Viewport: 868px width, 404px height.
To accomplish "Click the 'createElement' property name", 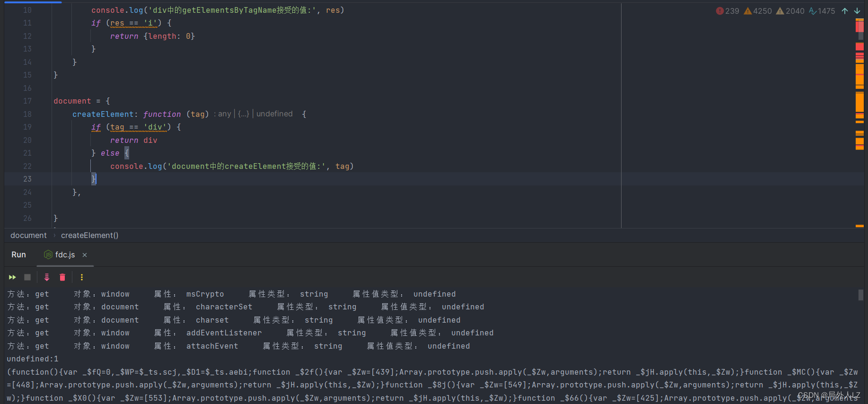I will 103,114.
